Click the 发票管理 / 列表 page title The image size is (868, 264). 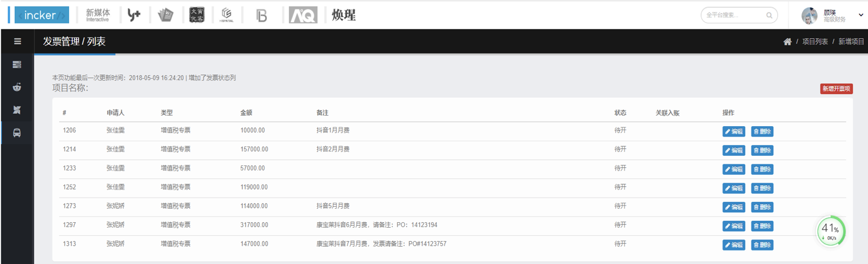(x=74, y=42)
